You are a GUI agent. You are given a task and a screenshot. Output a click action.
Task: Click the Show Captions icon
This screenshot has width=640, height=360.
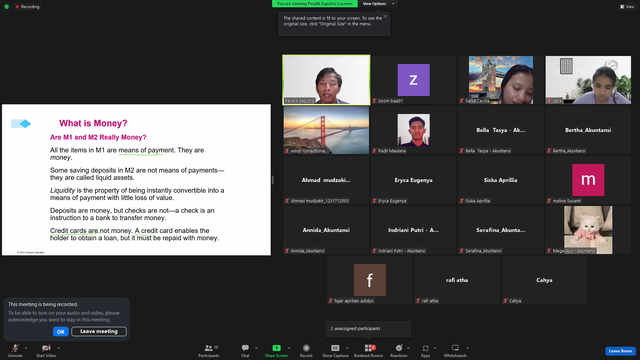tap(335, 348)
